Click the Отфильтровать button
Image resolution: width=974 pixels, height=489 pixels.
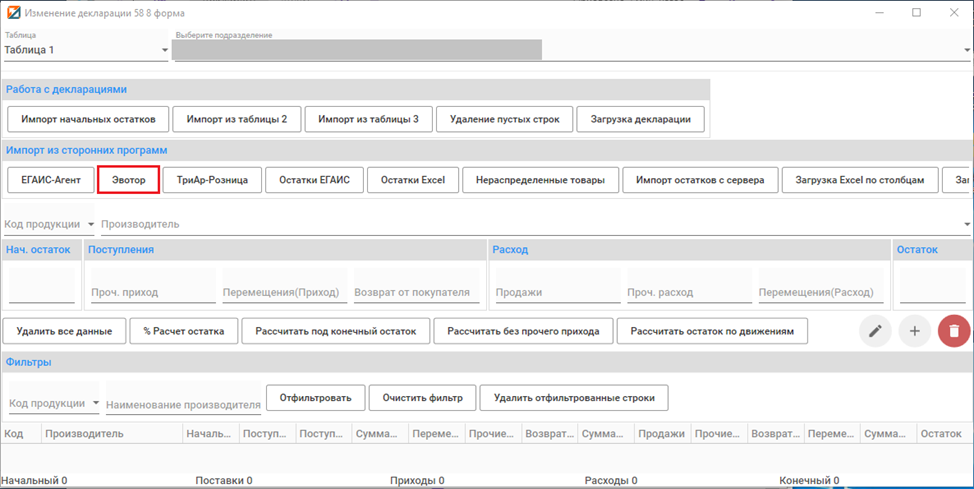[316, 398]
